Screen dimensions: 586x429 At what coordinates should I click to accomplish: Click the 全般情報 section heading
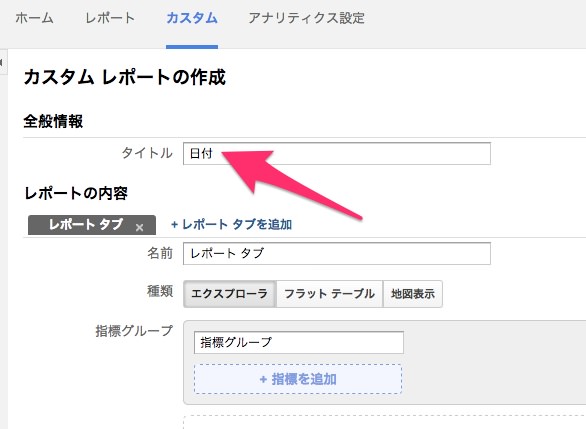53,121
